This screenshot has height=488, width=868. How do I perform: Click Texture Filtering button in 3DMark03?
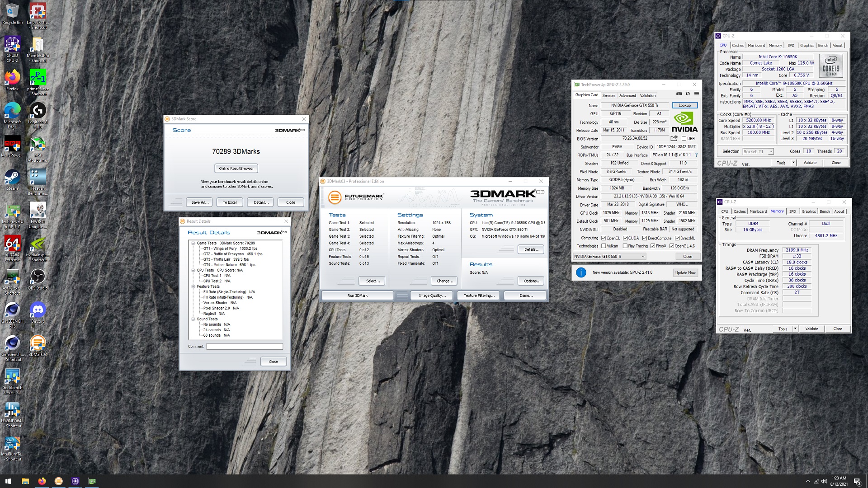(479, 296)
